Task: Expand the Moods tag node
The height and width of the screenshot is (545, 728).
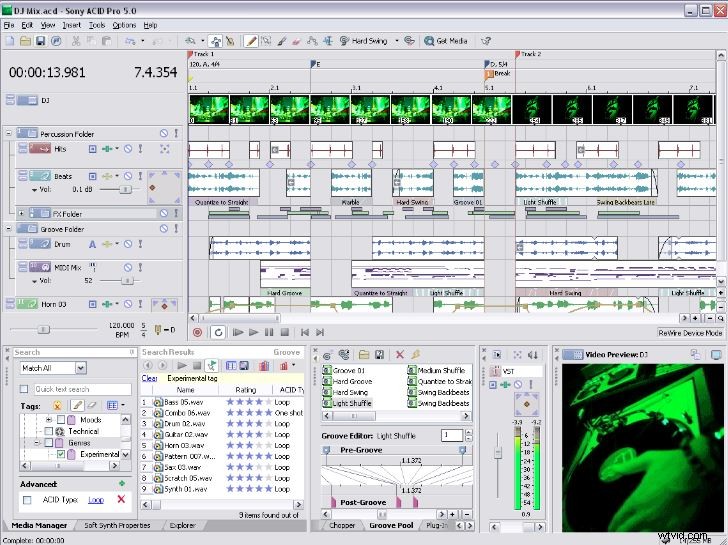Action: pos(48,420)
